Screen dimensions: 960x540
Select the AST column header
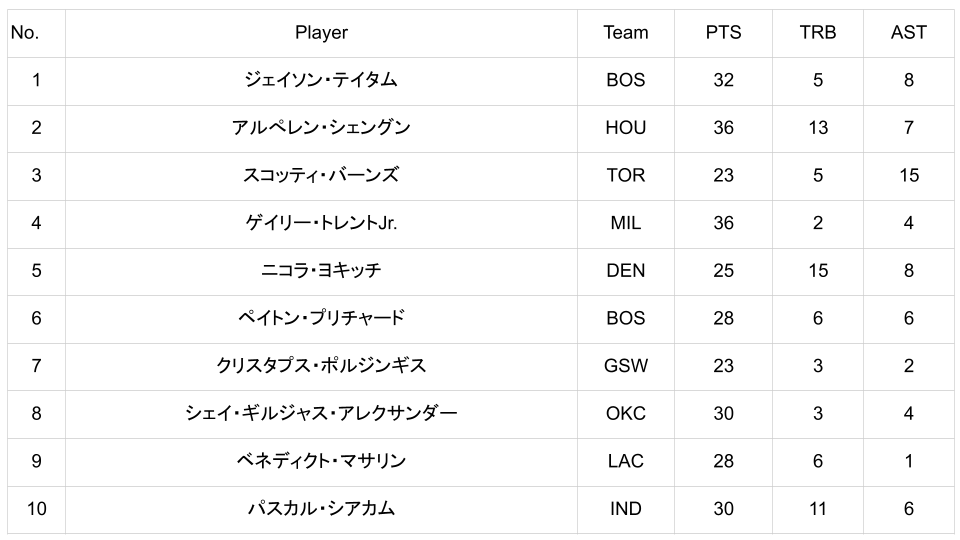pyautogui.click(x=908, y=33)
